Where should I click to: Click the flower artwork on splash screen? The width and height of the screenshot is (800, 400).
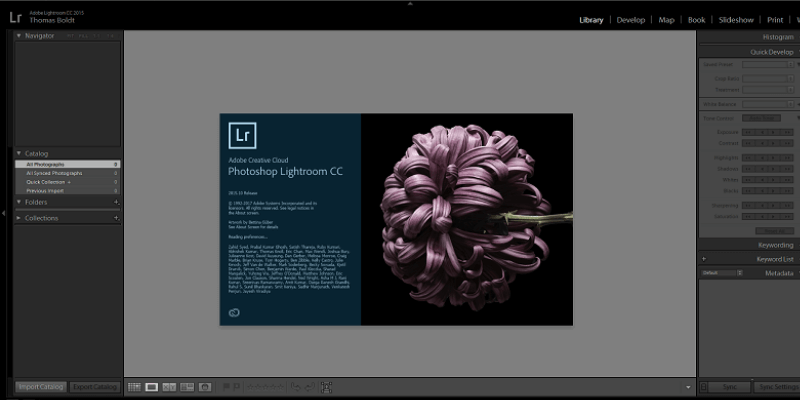point(467,219)
